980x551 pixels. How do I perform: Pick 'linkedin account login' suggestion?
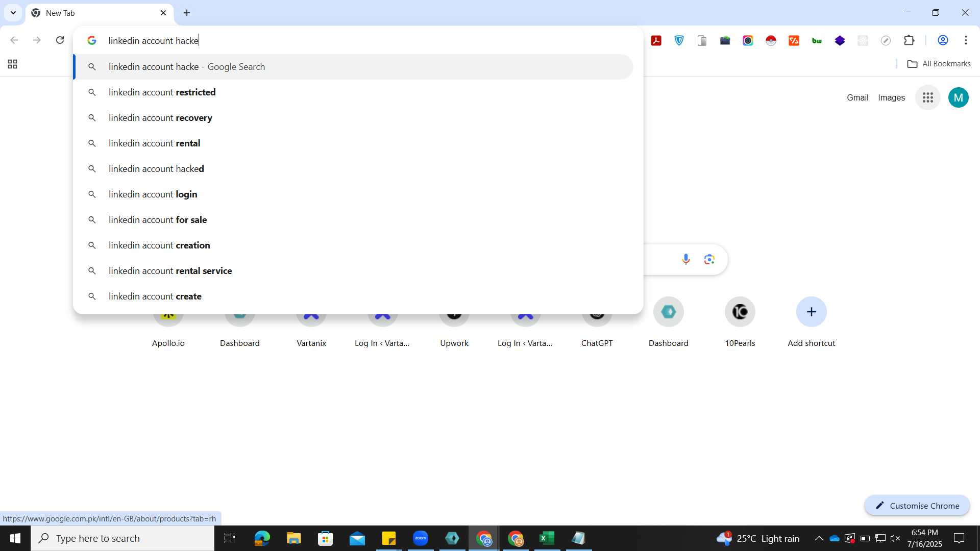click(x=353, y=194)
